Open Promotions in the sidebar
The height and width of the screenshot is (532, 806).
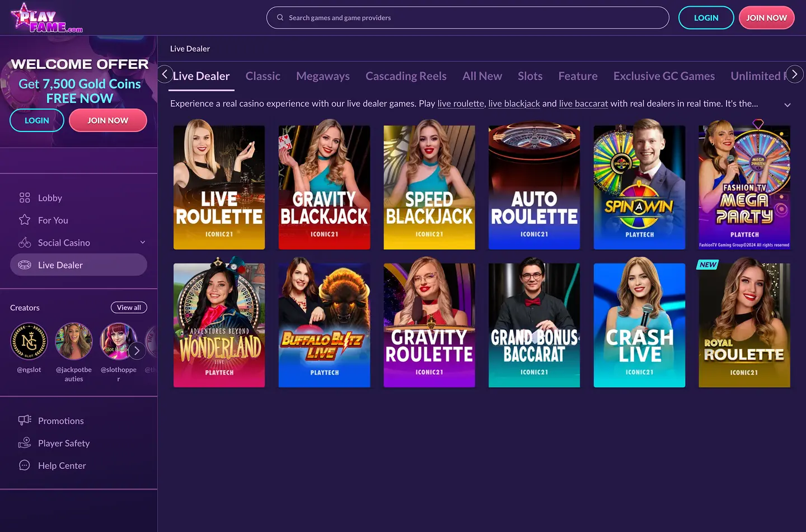point(78,421)
